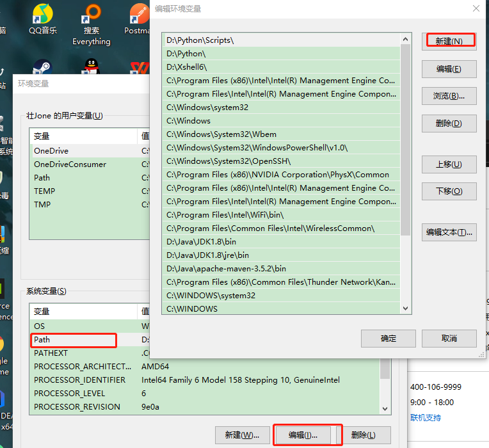489x448 pixels.
Task: Select Path in user variables list
Action: (90, 178)
